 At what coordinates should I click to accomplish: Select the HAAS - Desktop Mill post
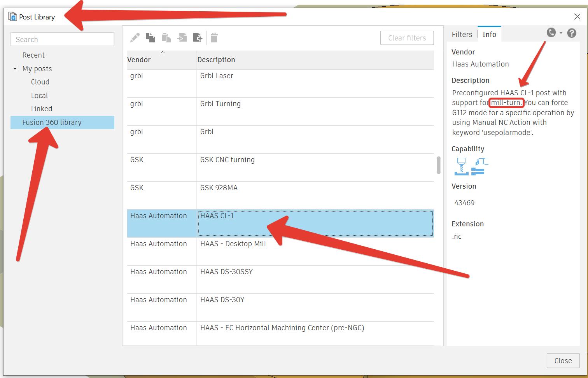pos(315,251)
